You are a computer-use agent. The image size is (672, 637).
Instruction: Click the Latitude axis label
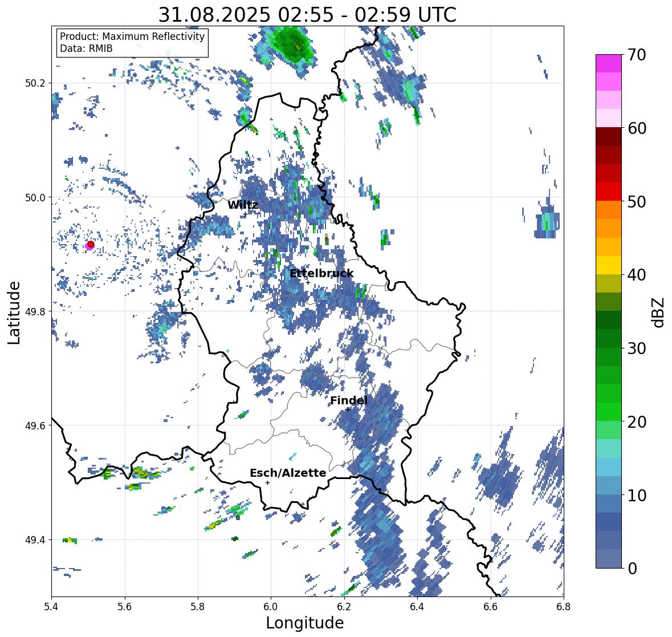pyautogui.click(x=14, y=313)
